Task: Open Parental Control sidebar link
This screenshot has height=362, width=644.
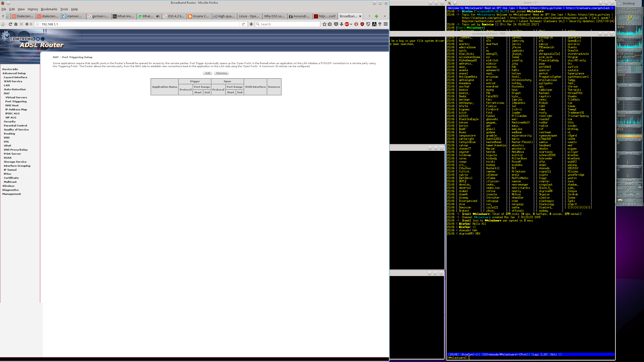Action: coord(15,125)
